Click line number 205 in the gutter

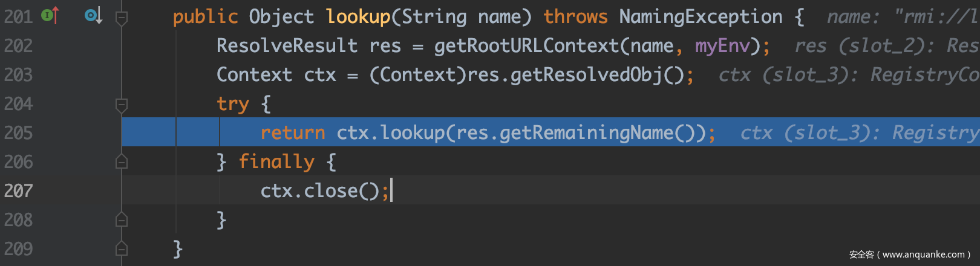pos(19,132)
